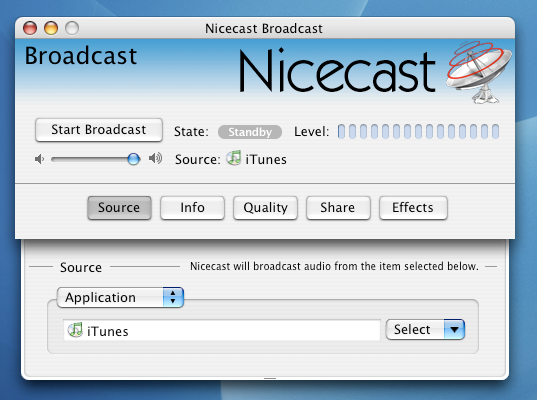Click the iTunes icon beside the Source label
Viewport: 537px width, 400px height.
234,158
